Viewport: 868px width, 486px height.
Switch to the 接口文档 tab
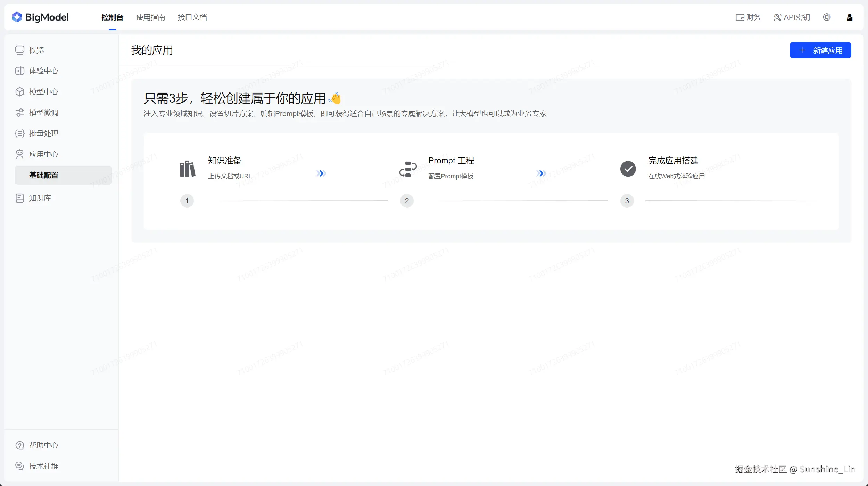pos(192,17)
